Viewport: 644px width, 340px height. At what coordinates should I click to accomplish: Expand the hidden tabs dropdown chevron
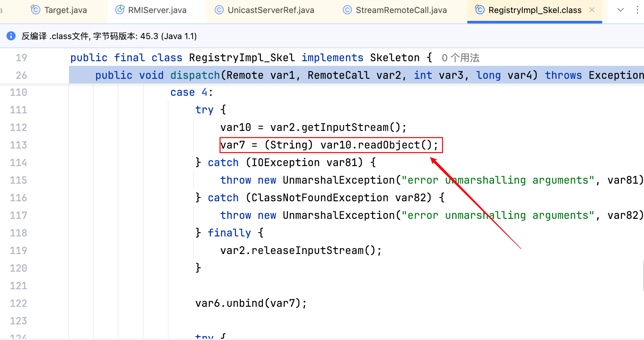click(x=620, y=10)
